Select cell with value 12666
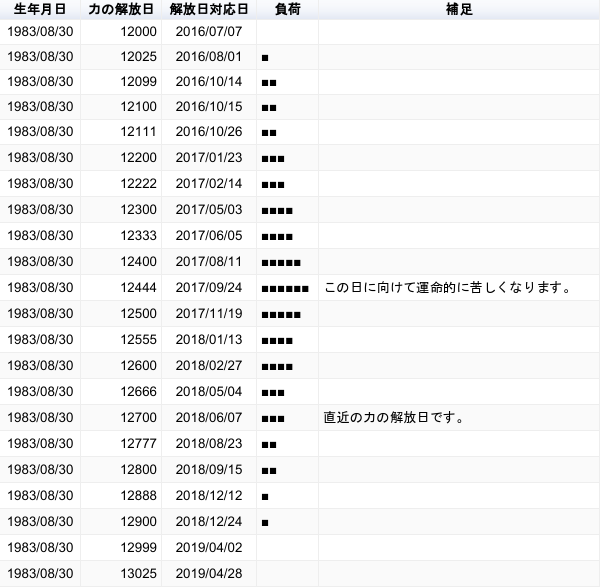Viewport: 600px width, 587px height. click(121, 391)
